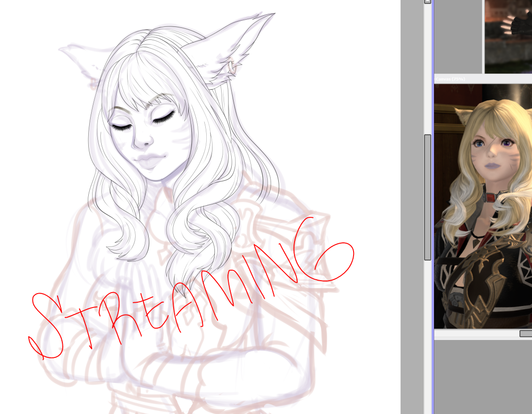
Task: Click the scroll-up arrow of the canvas scrollbar
Action: point(427,2)
